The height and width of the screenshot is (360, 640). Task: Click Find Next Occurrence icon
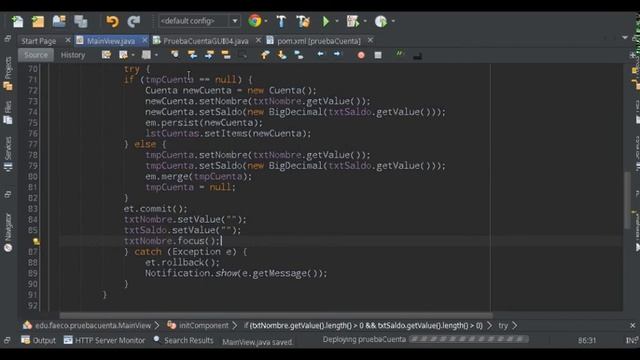point(209,54)
